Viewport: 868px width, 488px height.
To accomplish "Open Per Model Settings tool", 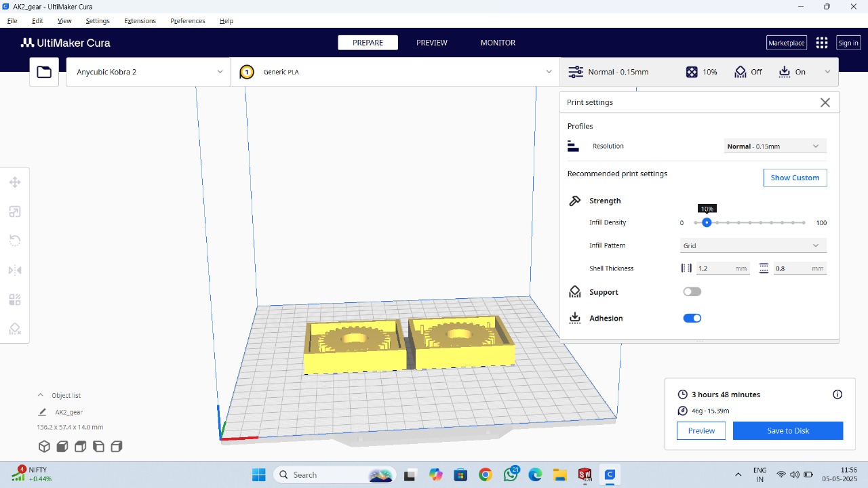I will [x=14, y=300].
